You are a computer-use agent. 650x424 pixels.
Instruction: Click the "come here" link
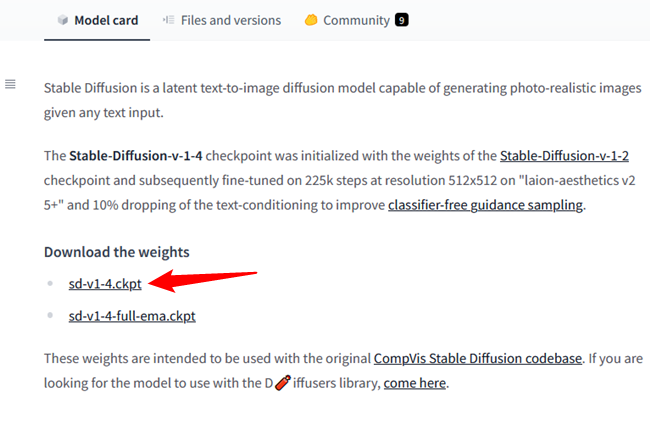415,383
